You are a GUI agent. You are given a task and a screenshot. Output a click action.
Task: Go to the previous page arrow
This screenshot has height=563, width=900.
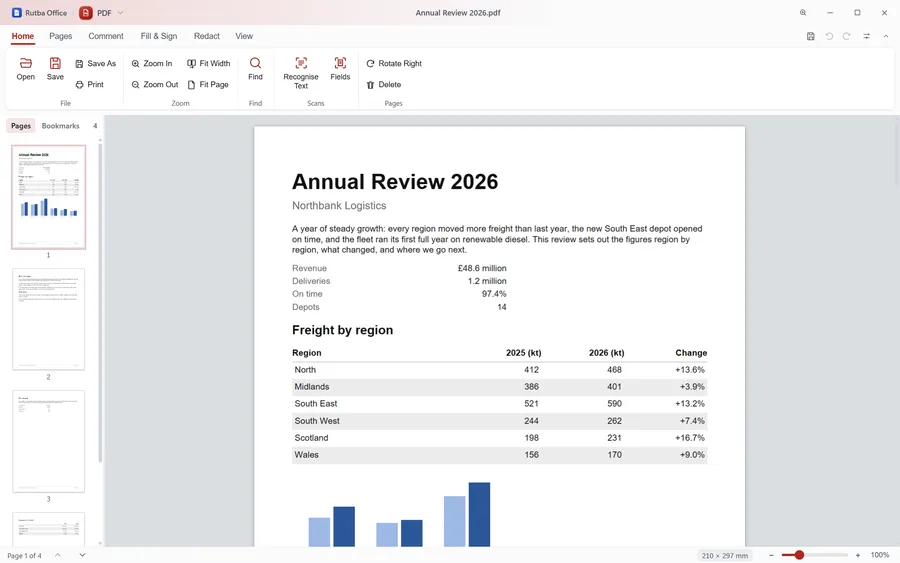(57, 555)
